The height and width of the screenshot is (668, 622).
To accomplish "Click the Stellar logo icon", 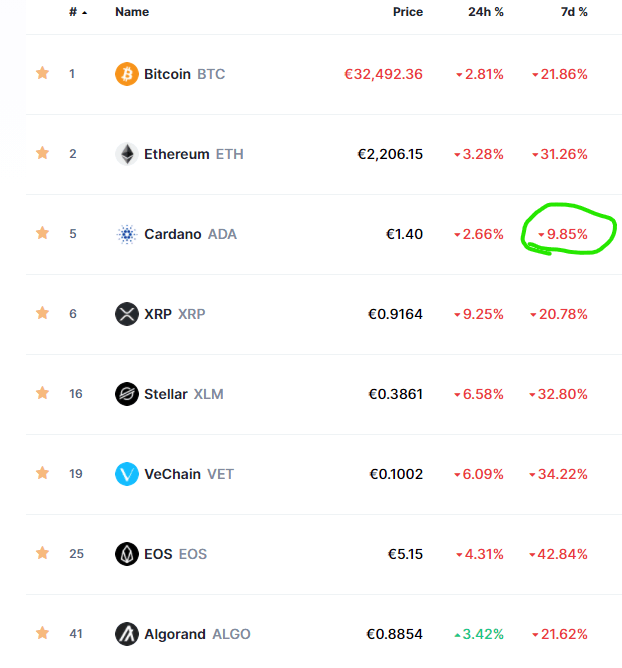I will coord(127,394).
